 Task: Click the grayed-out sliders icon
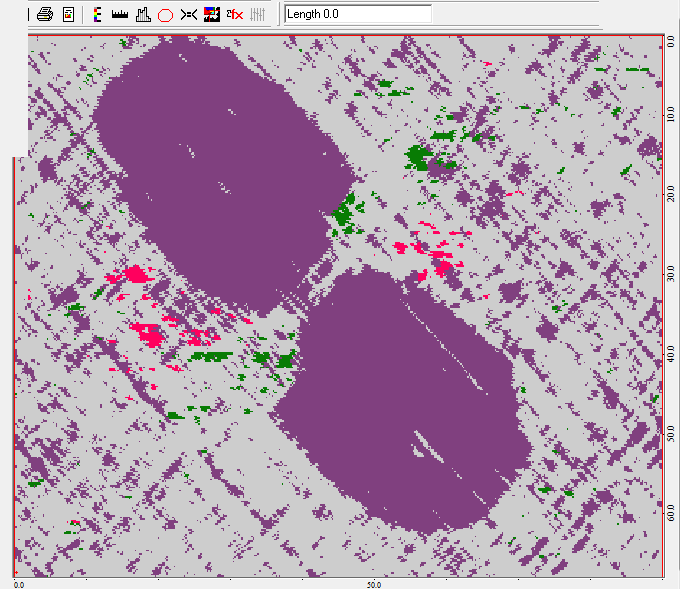coord(258,15)
